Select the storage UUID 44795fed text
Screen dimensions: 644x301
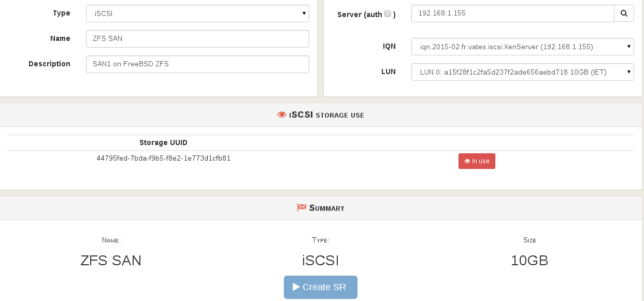pos(164,159)
